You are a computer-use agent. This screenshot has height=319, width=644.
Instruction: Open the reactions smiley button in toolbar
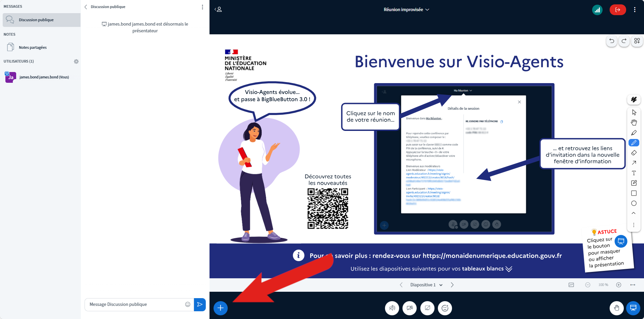coord(445,308)
